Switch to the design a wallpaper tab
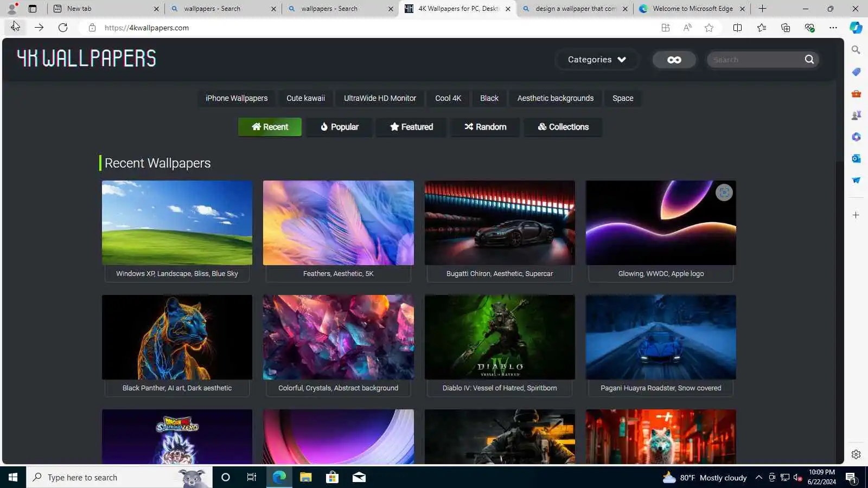Screen dimensions: 868x488 click(x=575, y=9)
